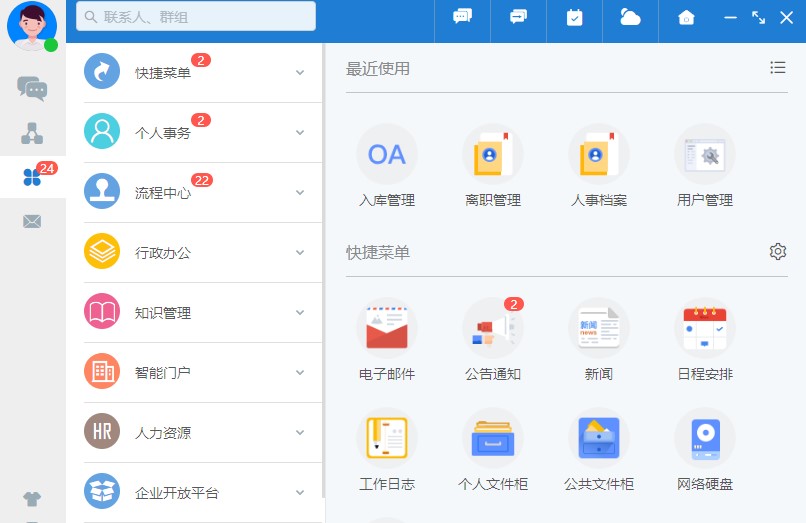The image size is (806, 523).
Task: Open 入库管理 OA app icon
Action: point(387,154)
